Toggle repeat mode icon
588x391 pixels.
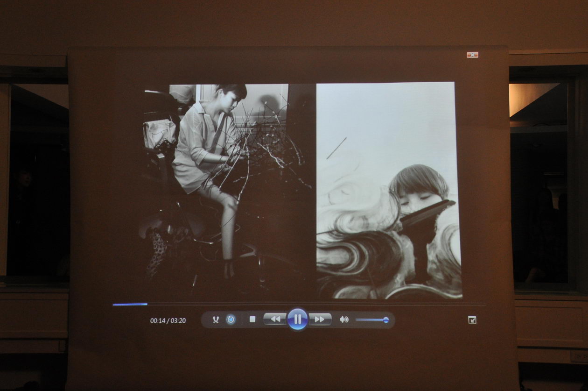coord(231,320)
